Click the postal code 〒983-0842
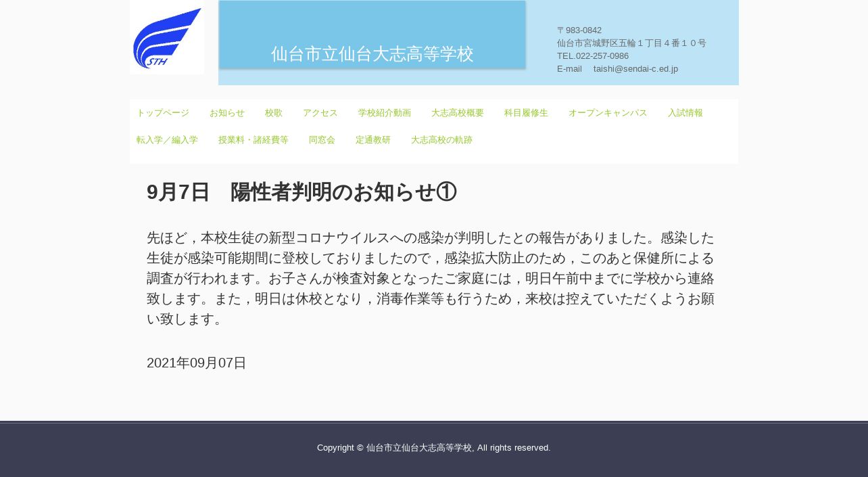Viewport: 868px width, 477px height. [x=579, y=30]
